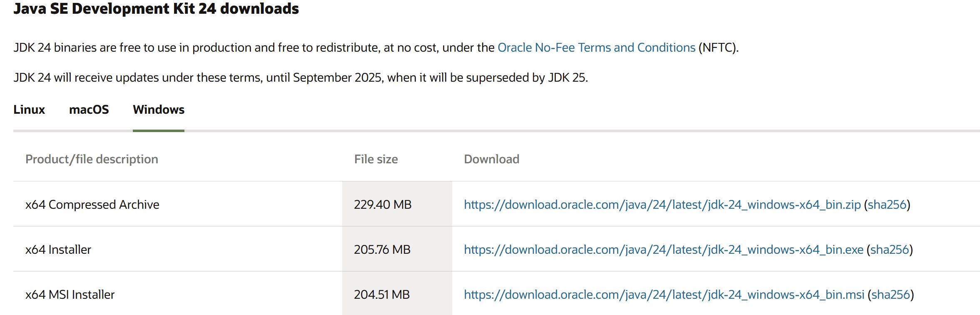Open sha256 link for the zip archive
This screenshot has width=980, height=315.
(x=887, y=205)
